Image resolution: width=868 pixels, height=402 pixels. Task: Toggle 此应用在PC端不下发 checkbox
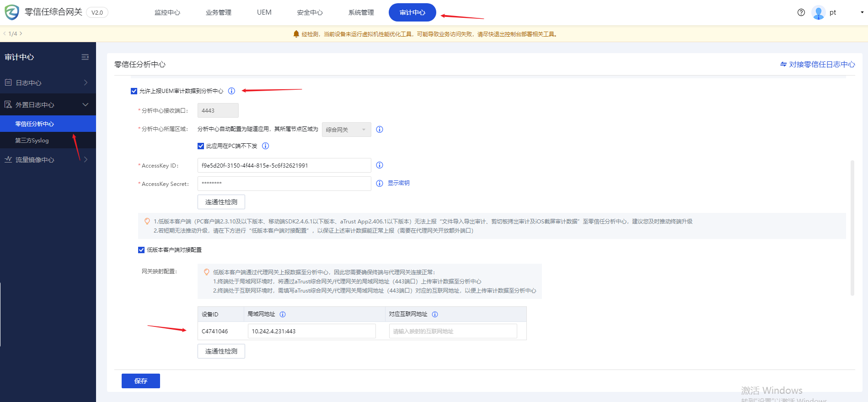[201, 146]
